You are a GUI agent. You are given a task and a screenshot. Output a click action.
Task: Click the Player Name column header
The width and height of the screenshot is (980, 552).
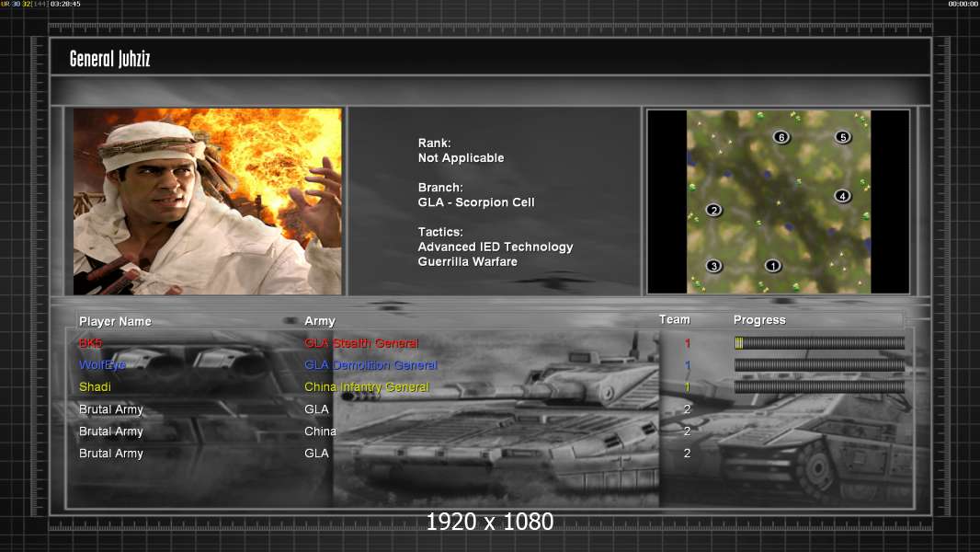(115, 321)
